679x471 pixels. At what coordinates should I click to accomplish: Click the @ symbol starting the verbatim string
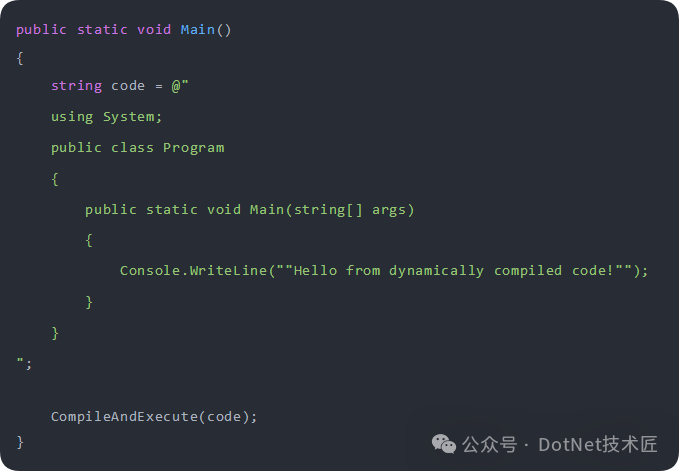(175, 86)
